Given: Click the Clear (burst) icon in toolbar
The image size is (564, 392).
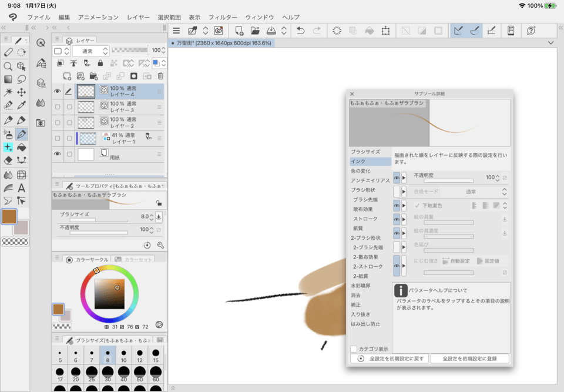Looking at the screenshot, I should pyautogui.click(x=337, y=31).
